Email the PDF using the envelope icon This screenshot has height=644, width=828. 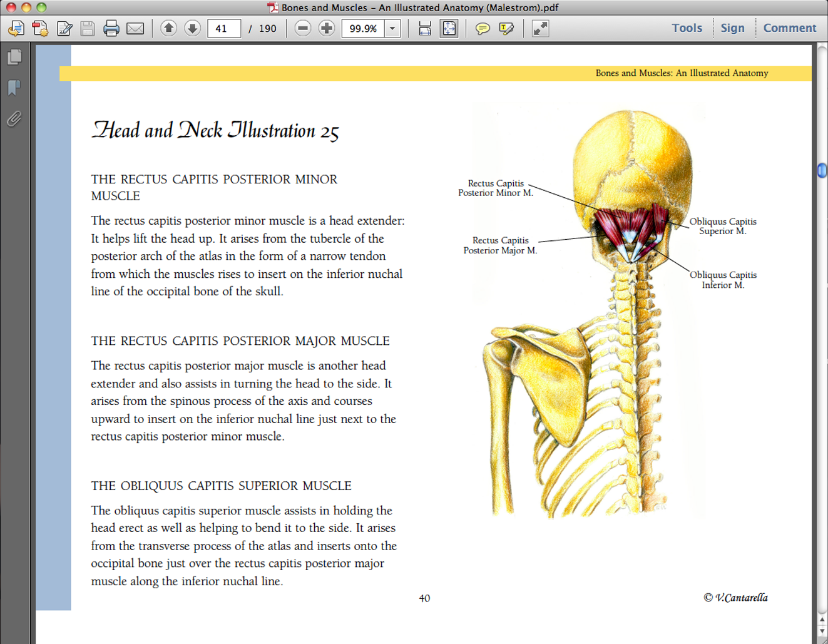[136, 28]
